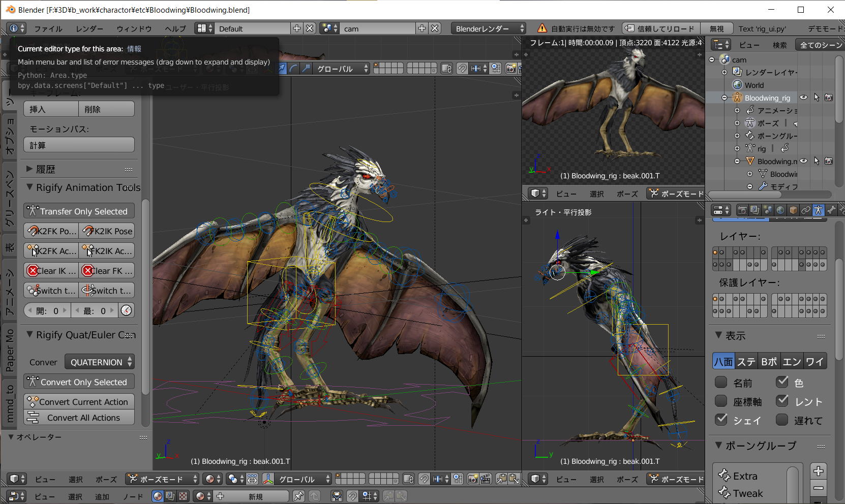Open the ファイル (File) menu
Viewport: 845px width, 504px height.
[x=48, y=28]
